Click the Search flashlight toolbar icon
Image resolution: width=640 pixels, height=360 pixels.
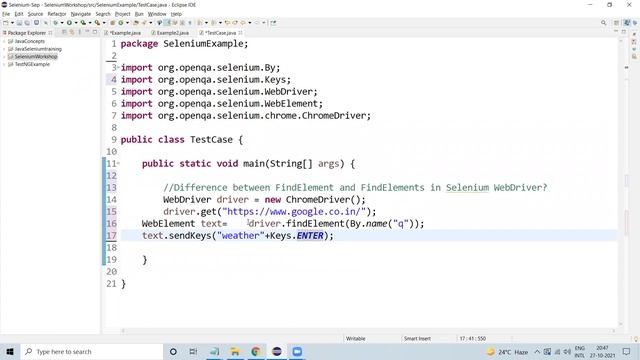144,23
